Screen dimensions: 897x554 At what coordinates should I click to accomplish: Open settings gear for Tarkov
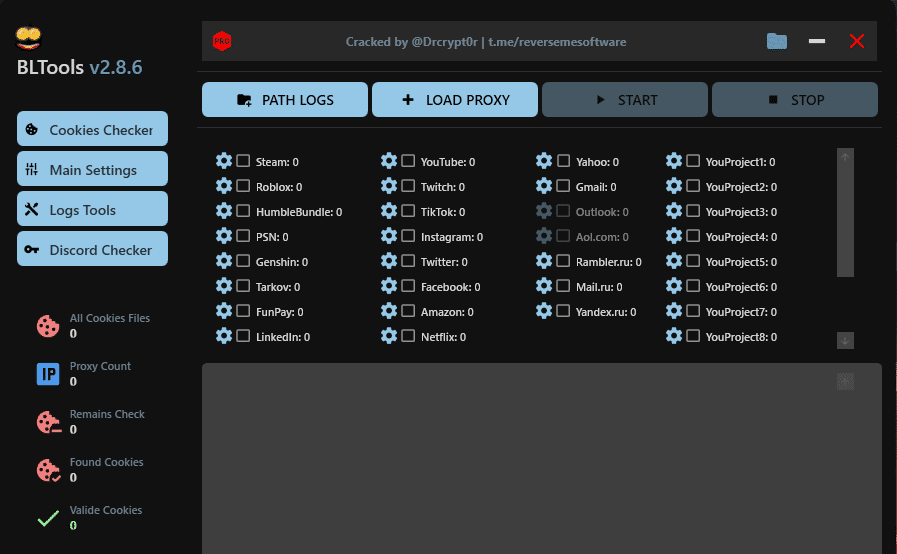click(x=224, y=286)
